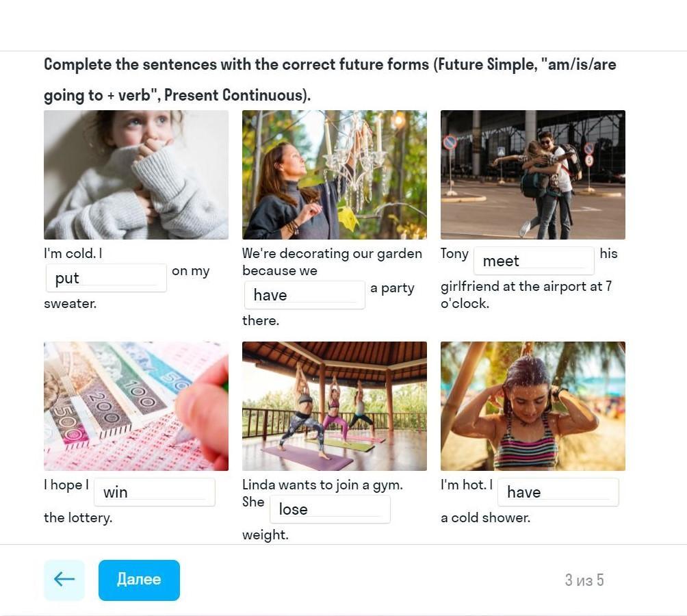Click the back arrow button
Image resolution: width=687 pixels, height=616 pixels.
64,580
